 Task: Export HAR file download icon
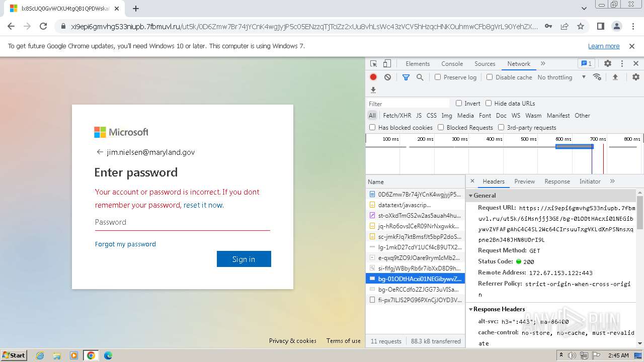coord(373,90)
